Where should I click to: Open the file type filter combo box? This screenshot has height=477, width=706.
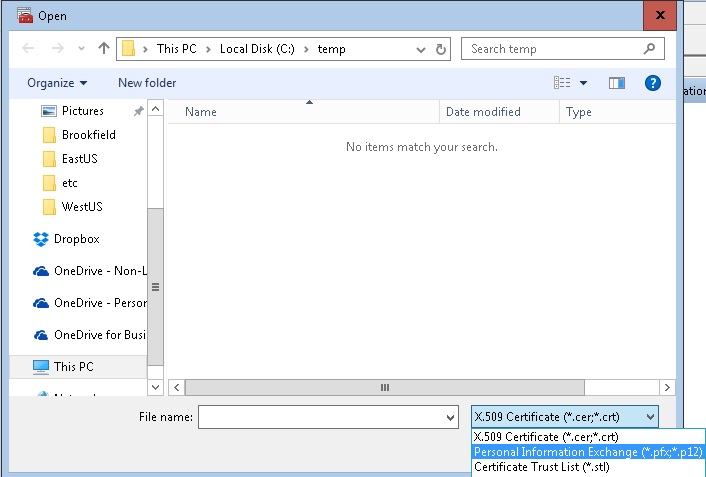565,417
